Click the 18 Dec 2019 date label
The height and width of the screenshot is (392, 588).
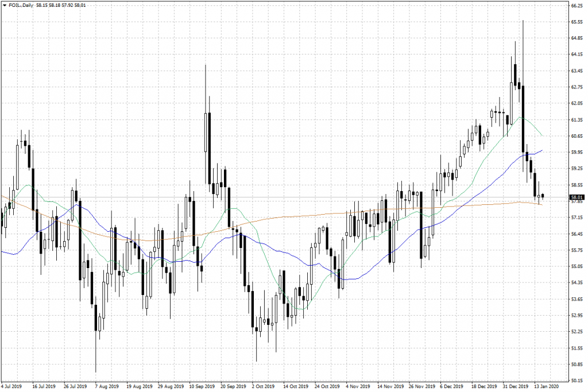point(484,386)
